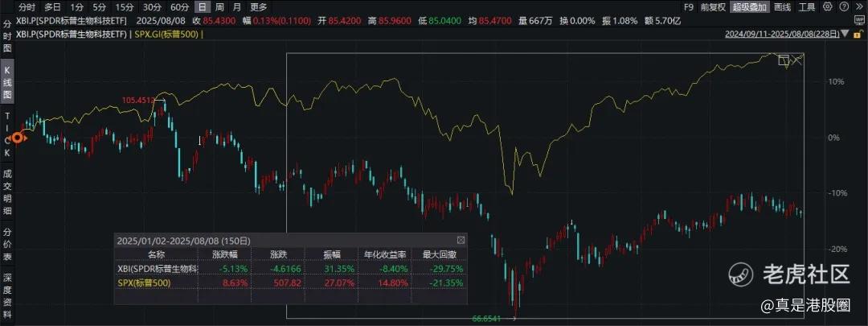
Task: Select the 60分 interval
Action: coord(179,7)
